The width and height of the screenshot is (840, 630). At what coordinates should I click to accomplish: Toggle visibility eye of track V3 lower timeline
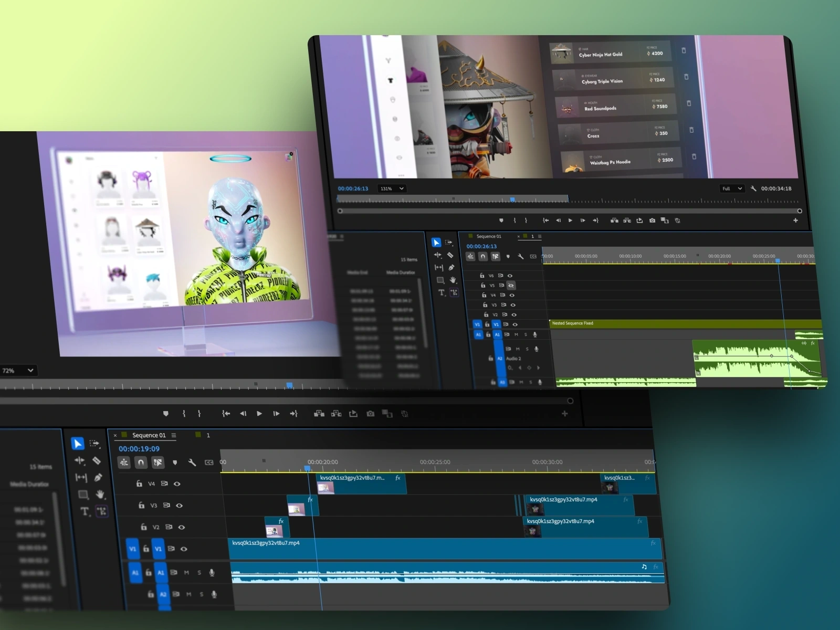click(179, 506)
